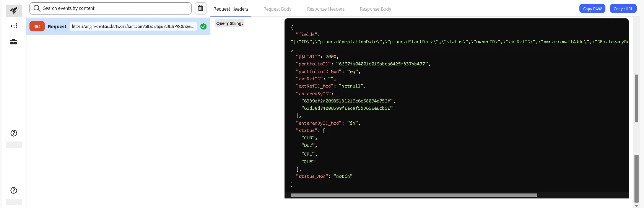644x208 pixels.
Task: Clear recorded events with trash icon
Action: (x=200, y=8)
